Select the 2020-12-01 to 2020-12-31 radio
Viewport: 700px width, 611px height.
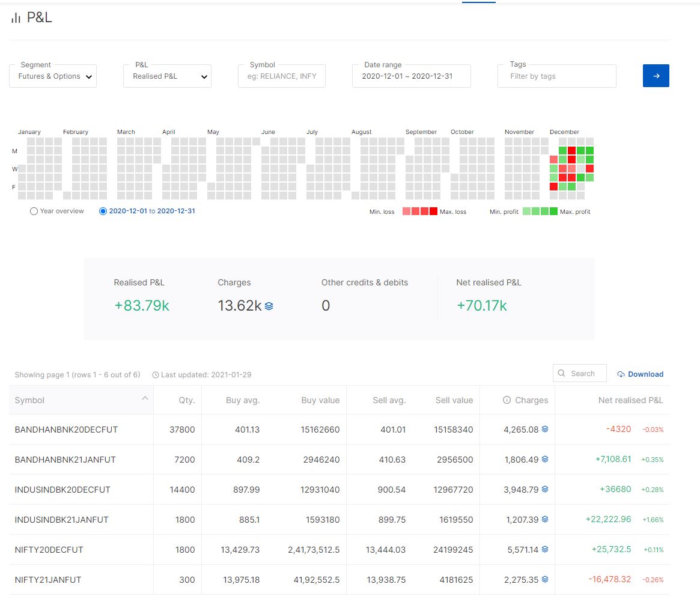coord(103,211)
